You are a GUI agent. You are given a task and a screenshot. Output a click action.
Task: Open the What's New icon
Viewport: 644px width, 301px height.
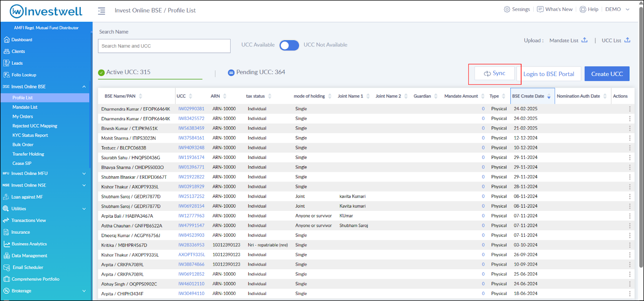tap(540, 9)
